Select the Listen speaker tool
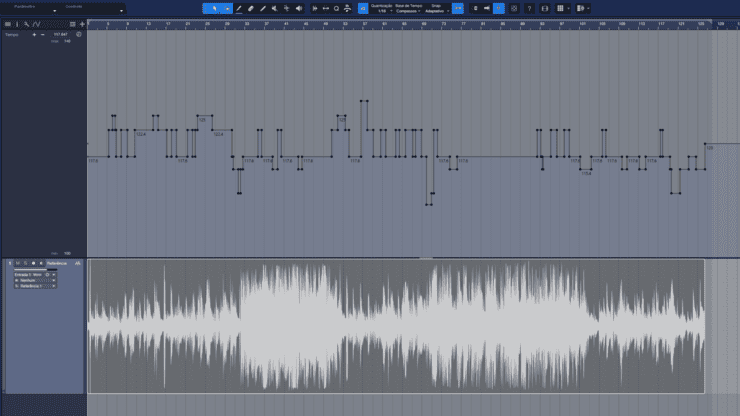 [299, 8]
